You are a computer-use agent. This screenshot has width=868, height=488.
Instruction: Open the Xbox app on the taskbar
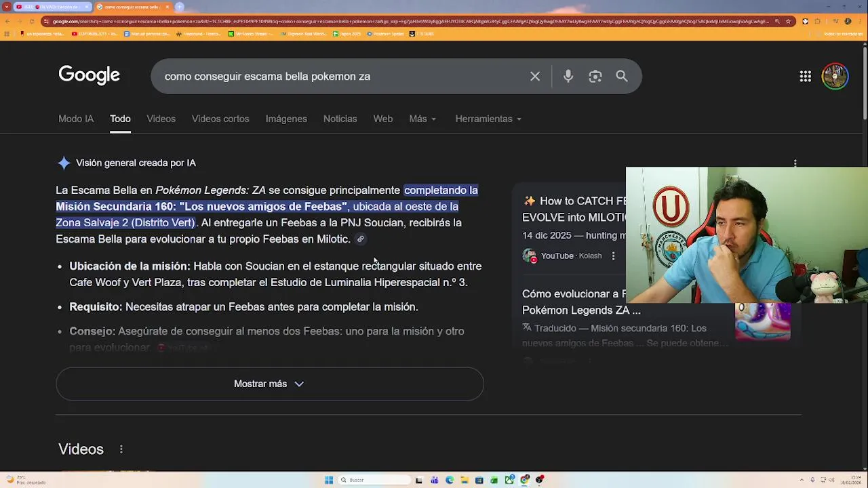point(509,480)
